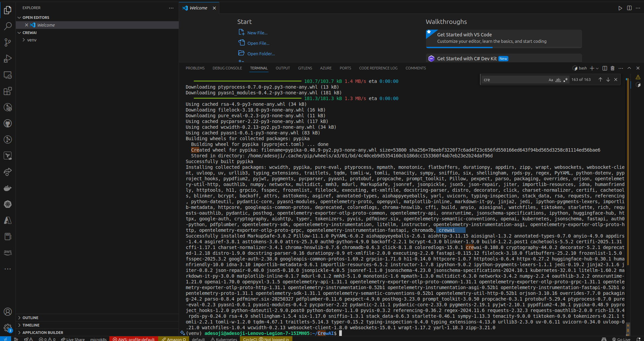Switch to the Problems tab
Image resolution: width=644 pixels, height=341 pixels.
(195, 68)
